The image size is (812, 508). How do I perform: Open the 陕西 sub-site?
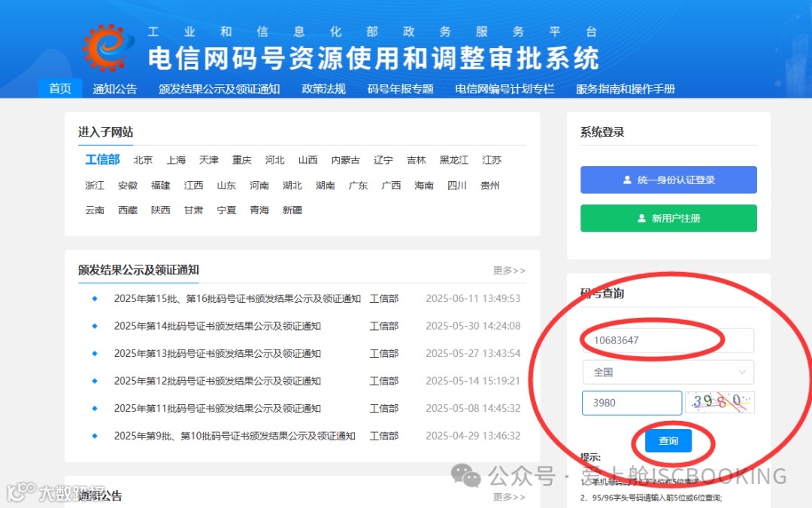click(x=161, y=210)
